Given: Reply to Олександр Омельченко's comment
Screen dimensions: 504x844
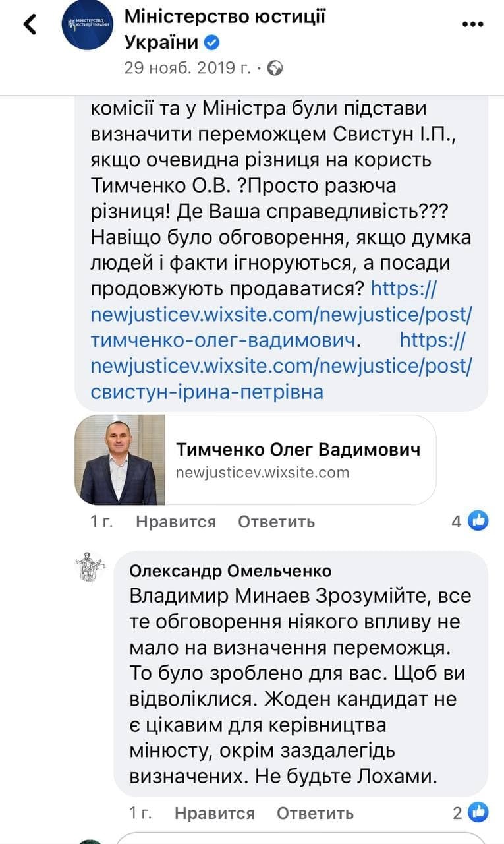Looking at the screenshot, I should tap(315, 814).
